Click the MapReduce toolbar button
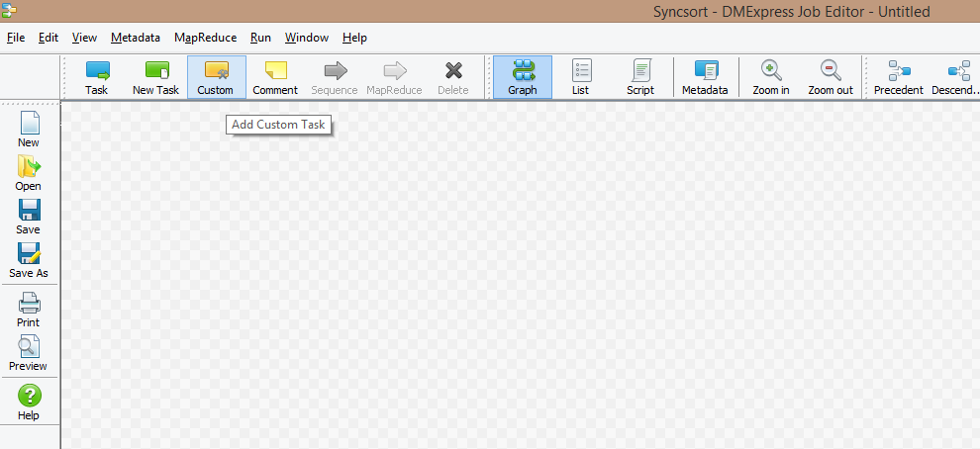980x449 pixels. click(x=394, y=77)
